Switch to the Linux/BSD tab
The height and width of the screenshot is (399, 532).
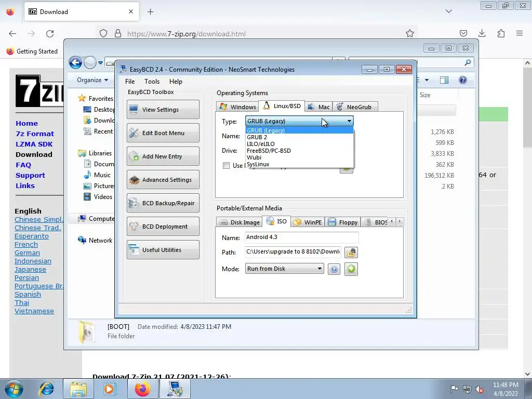tap(282, 106)
